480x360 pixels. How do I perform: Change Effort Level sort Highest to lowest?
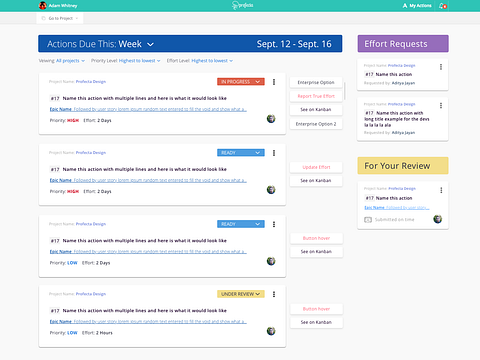[x=212, y=61]
